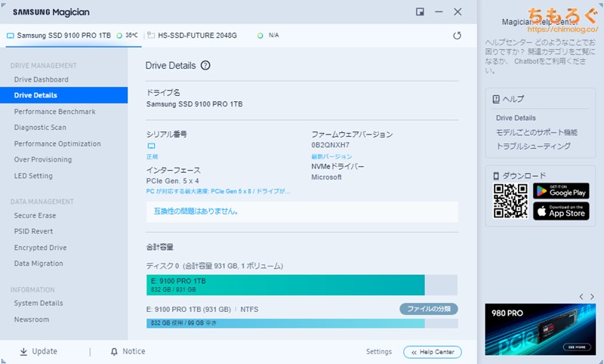604x364 pixels.
Task: Click the PC が対応する最大速度 link
Action: point(218,191)
